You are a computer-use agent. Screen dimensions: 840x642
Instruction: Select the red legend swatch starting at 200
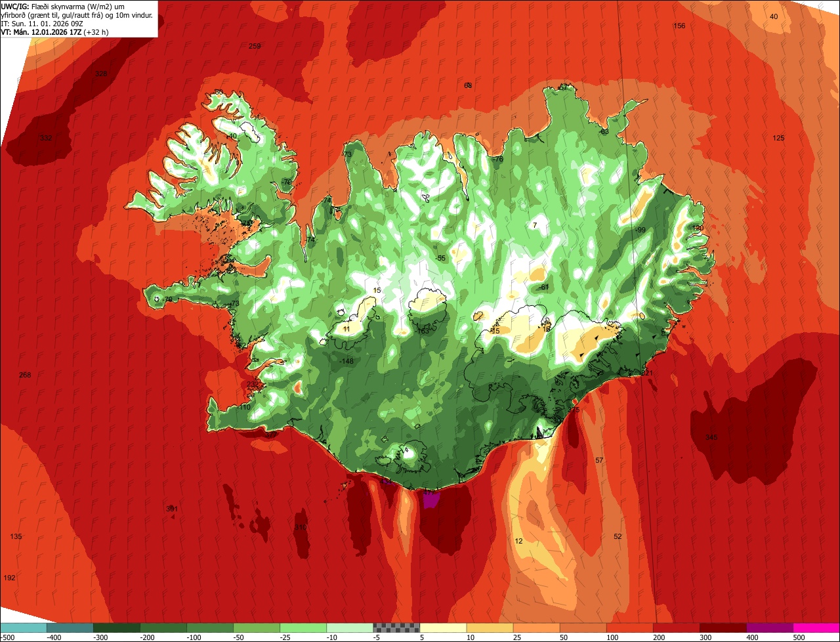point(676,628)
